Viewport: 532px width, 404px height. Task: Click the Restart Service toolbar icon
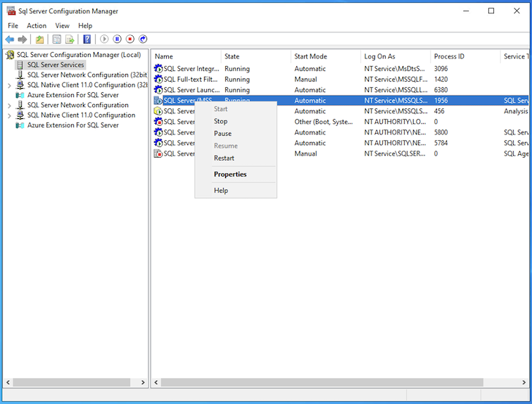tap(143, 39)
